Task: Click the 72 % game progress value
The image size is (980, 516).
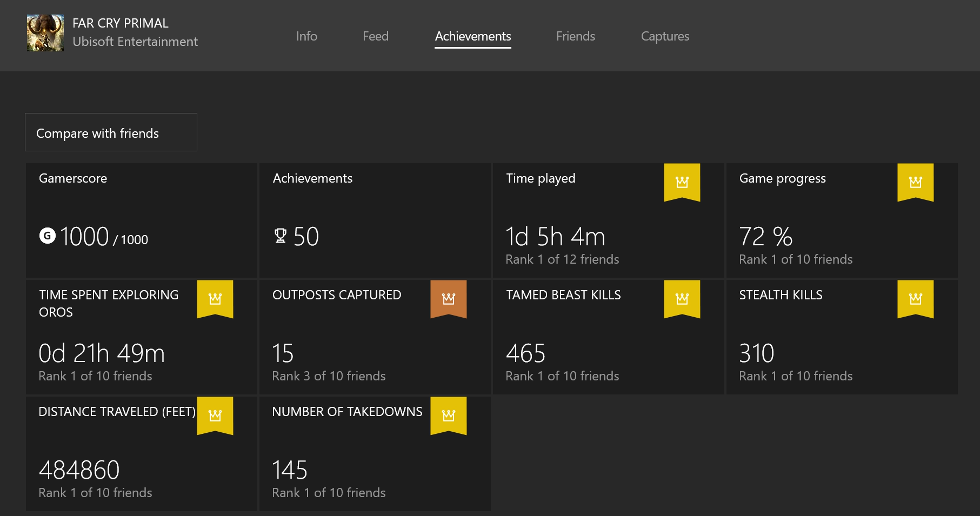Action: tap(765, 237)
